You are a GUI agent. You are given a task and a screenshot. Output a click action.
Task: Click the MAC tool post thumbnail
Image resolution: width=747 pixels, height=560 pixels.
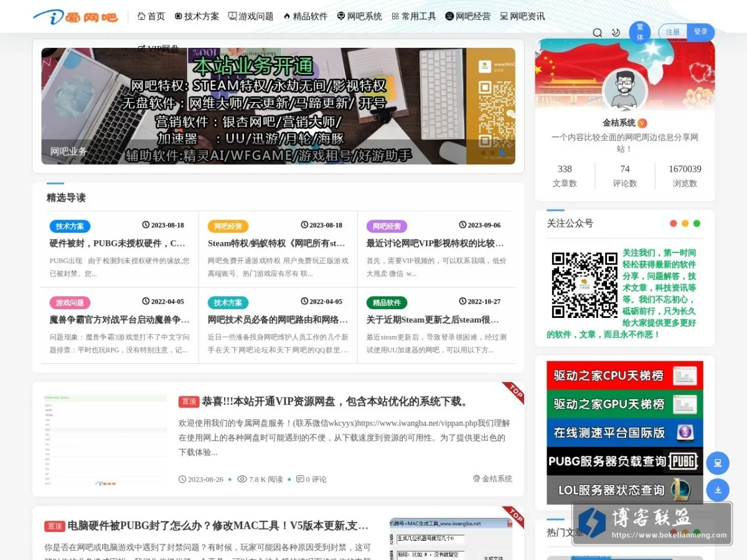click(451, 539)
